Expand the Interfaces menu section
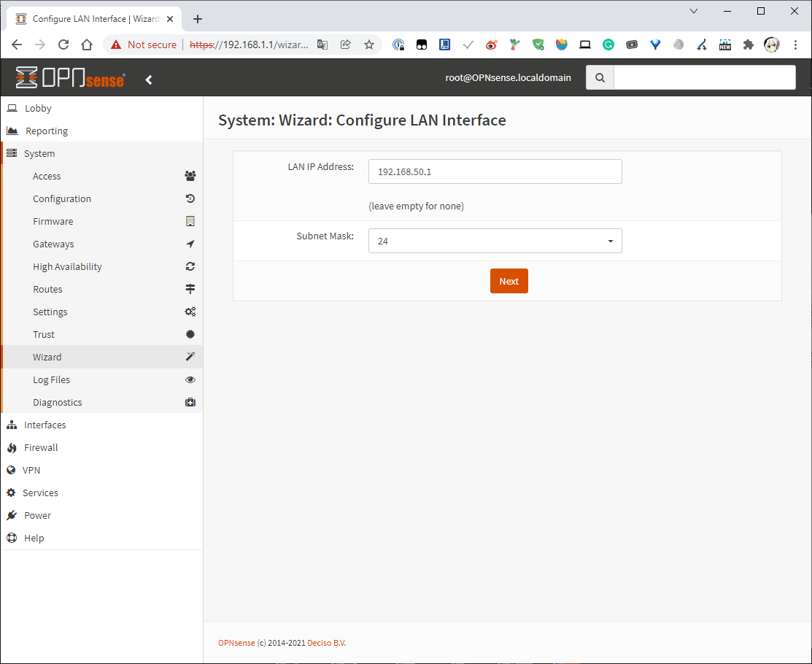 [x=45, y=425]
